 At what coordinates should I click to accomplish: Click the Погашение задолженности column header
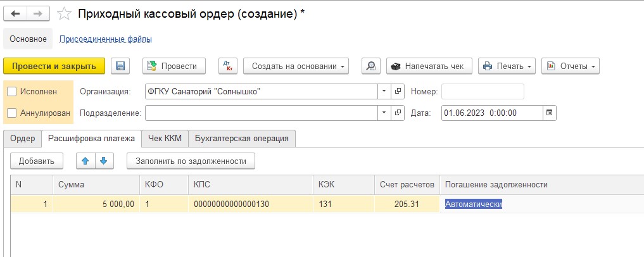point(541,185)
